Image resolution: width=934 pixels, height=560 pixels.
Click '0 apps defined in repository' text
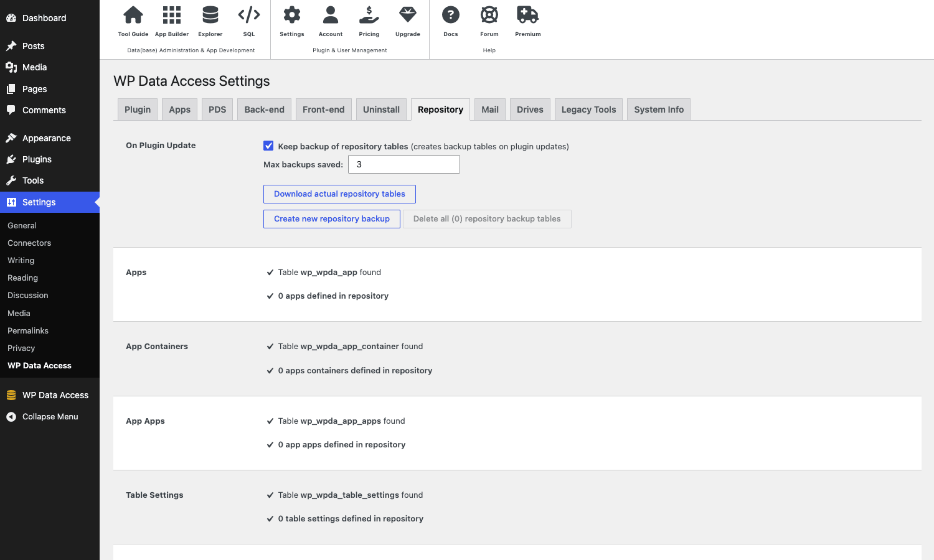point(333,296)
